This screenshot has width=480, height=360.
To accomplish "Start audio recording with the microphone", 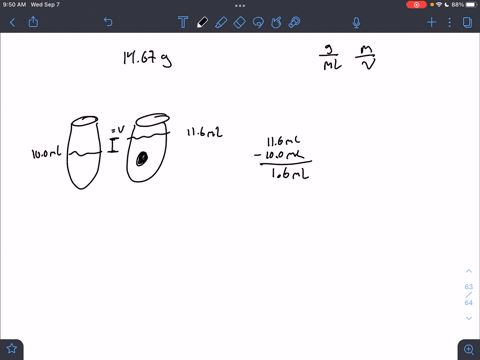I will point(356,22).
